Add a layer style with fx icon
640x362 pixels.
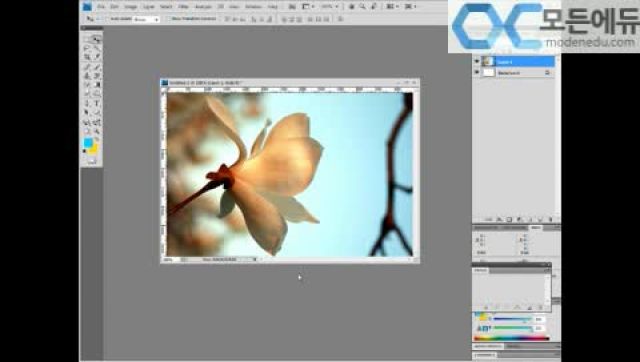(499, 219)
